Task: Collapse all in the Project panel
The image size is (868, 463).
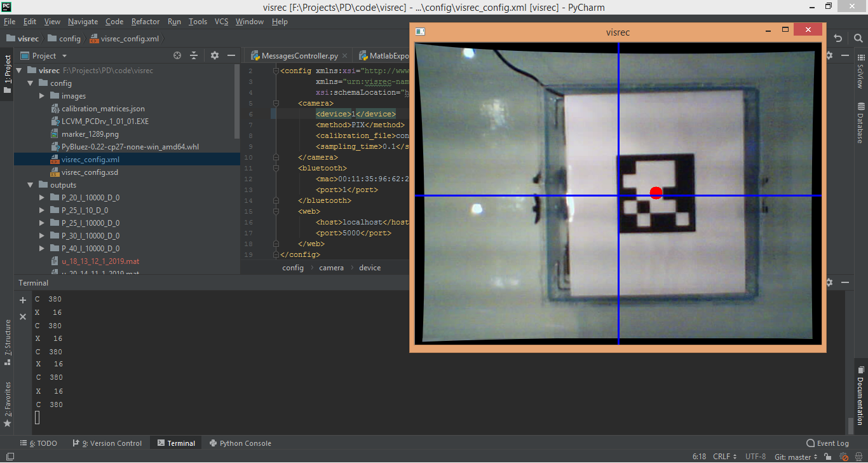Action: coord(194,56)
